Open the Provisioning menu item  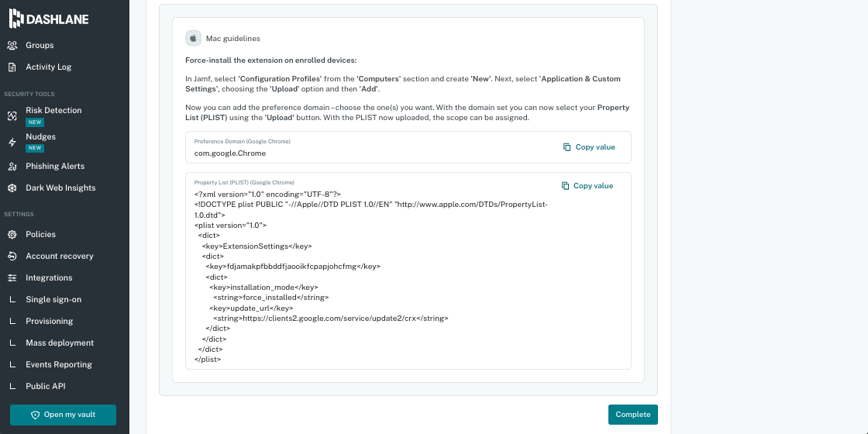coord(50,321)
